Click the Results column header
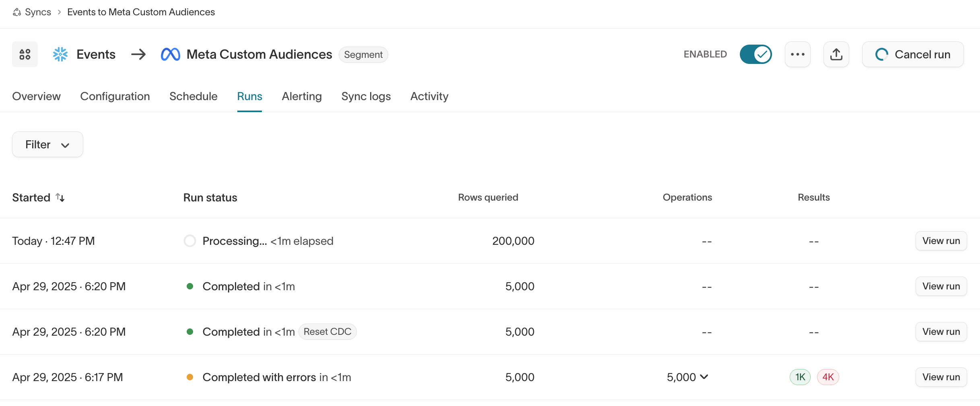The width and height of the screenshot is (980, 406). 814,197
